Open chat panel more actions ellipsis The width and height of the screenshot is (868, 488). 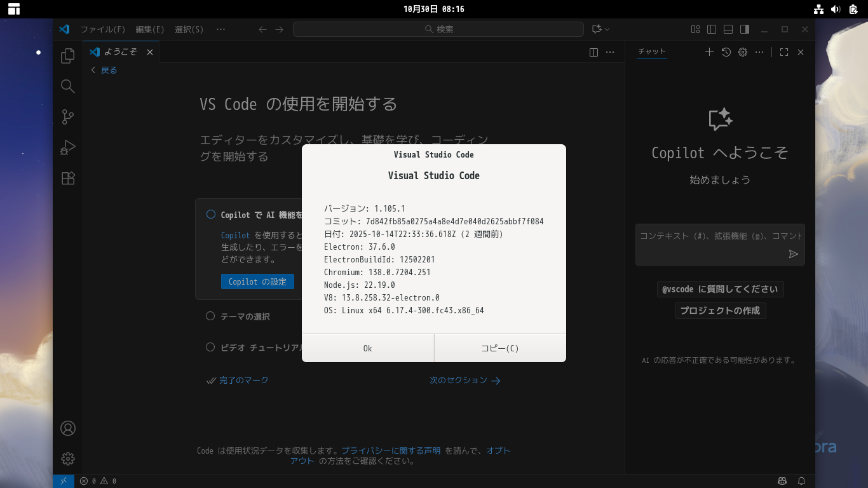[759, 52]
